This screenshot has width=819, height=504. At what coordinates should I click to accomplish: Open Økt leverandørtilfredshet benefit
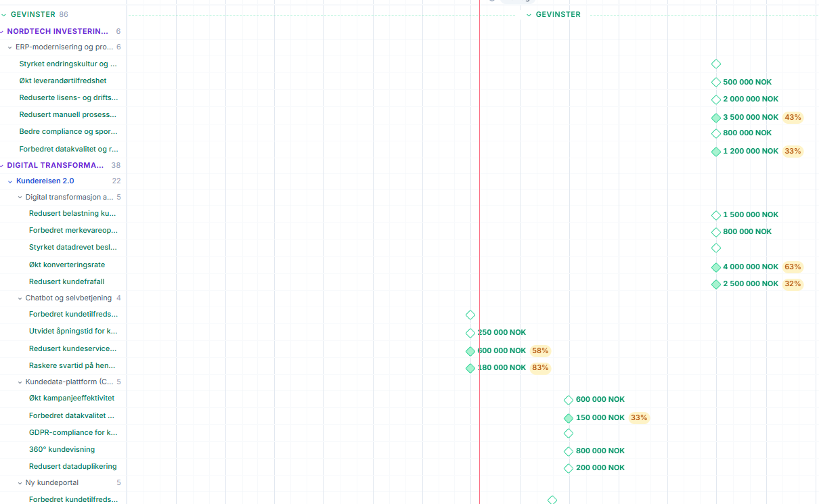click(63, 81)
